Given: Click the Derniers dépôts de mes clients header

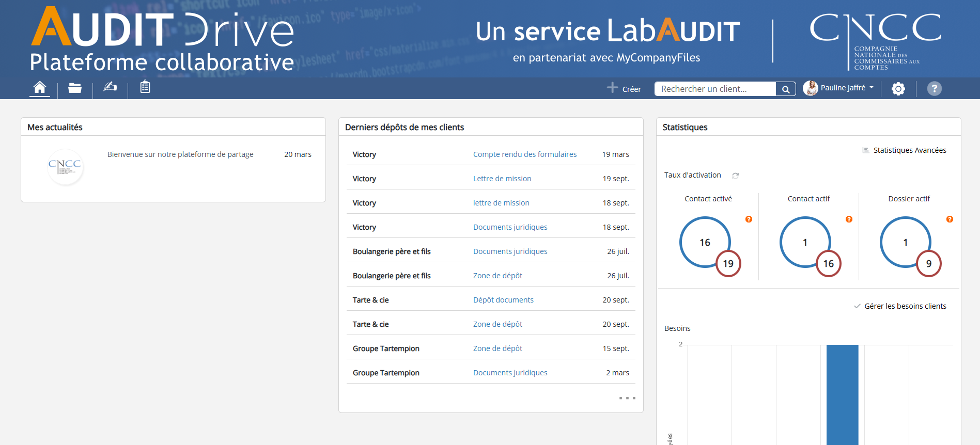Looking at the screenshot, I should 491,127.
